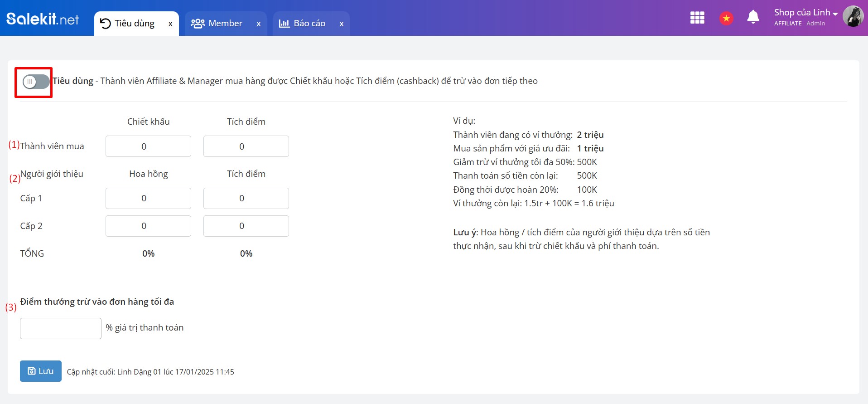Focus the Cấp 2 Tích điểm input
Screen dimensions: 868x404
246,226
